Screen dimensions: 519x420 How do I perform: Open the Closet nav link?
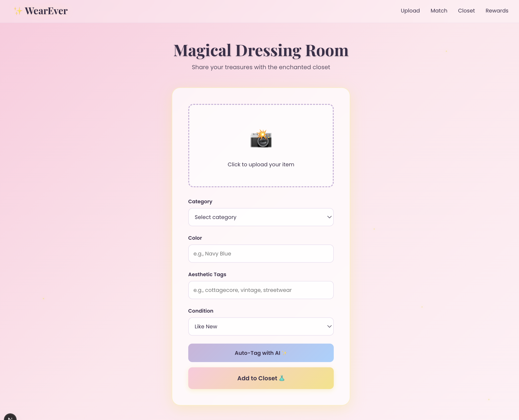click(466, 11)
